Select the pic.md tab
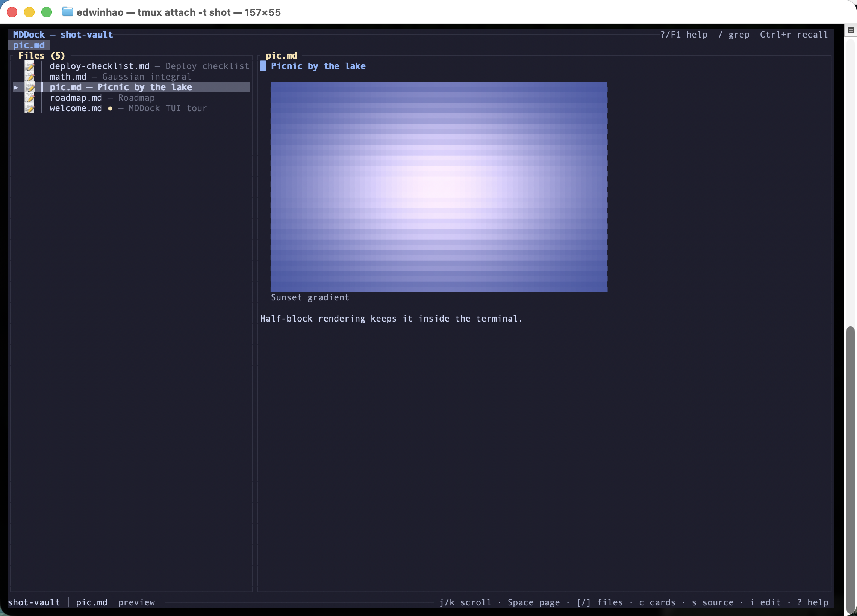The width and height of the screenshot is (857, 616). pos(29,45)
